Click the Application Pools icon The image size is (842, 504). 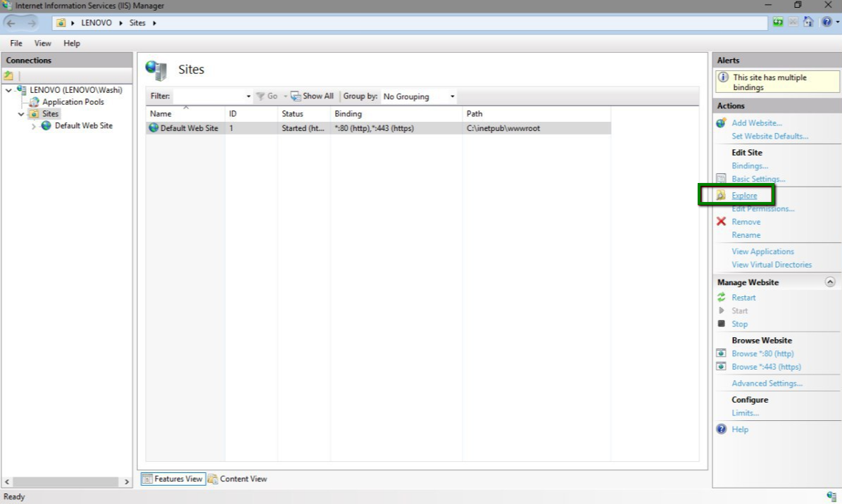tap(34, 101)
